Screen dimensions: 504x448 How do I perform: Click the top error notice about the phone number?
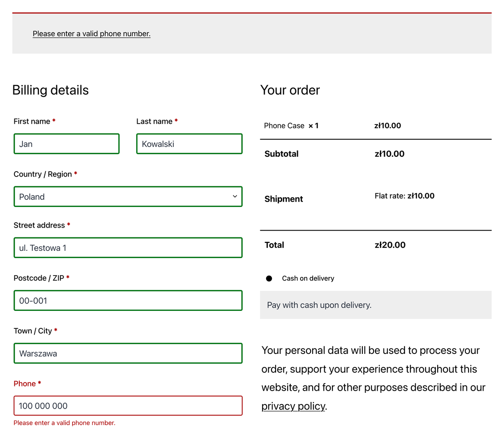tap(91, 34)
